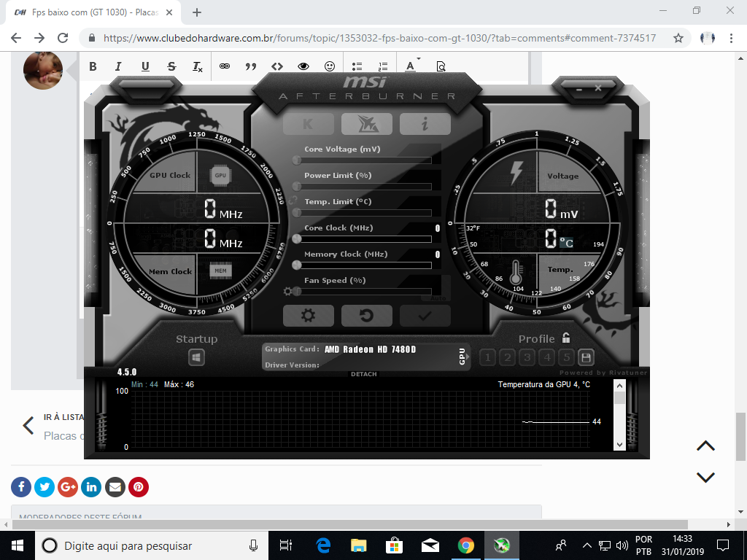747x560 pixels.
Task: Share the topic on Google Plus
Action: coord(68,487)
